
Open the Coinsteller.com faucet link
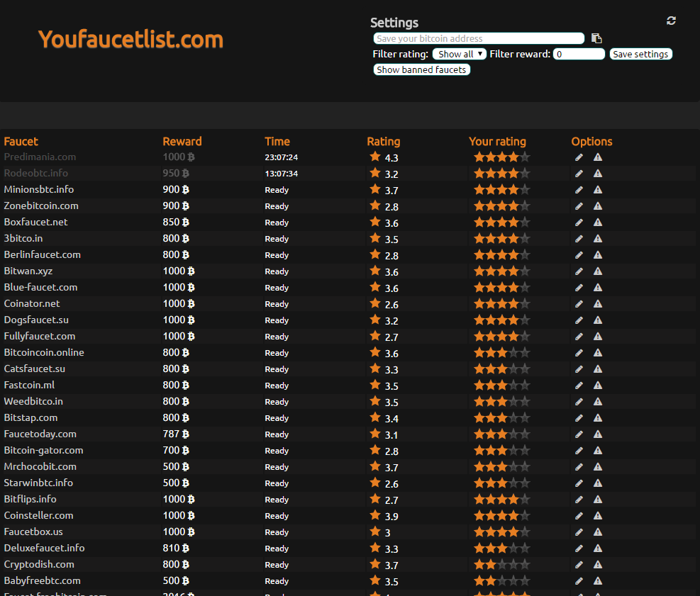38,515
